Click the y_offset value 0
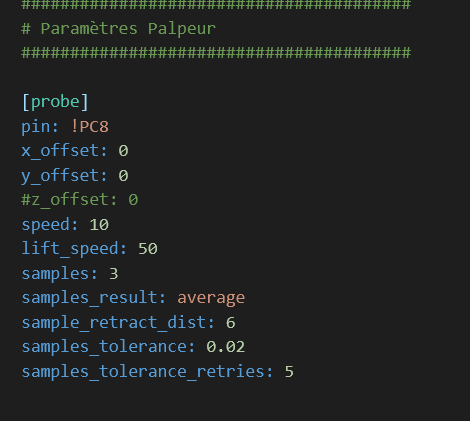Viewport: 470px width, 421px height. tap(123, 176)
